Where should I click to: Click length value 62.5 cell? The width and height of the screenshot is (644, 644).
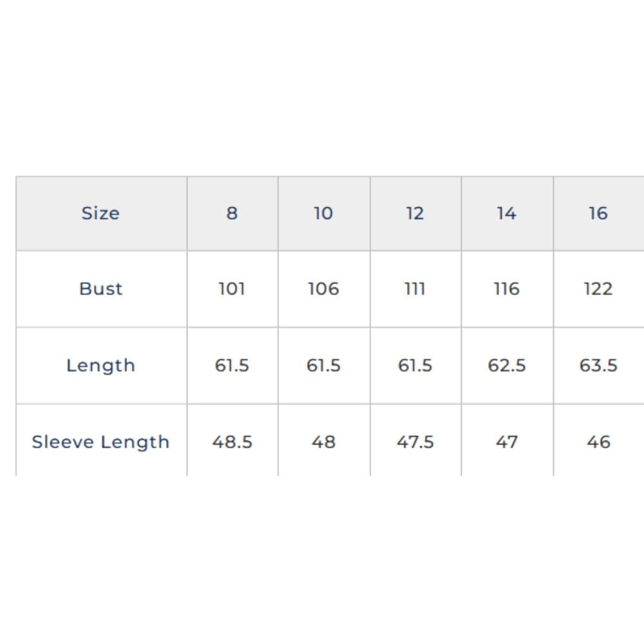click(507, 365)
